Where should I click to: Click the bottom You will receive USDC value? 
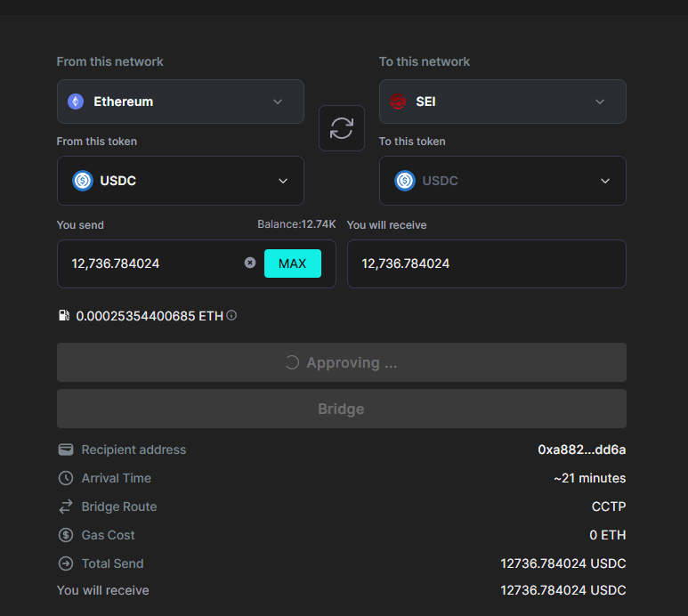click(x=563, y=590)
